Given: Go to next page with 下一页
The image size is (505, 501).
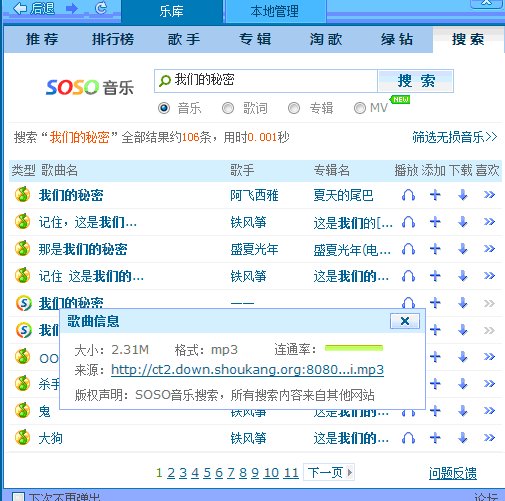Looking at the screenshot, I should click(329, 472).
